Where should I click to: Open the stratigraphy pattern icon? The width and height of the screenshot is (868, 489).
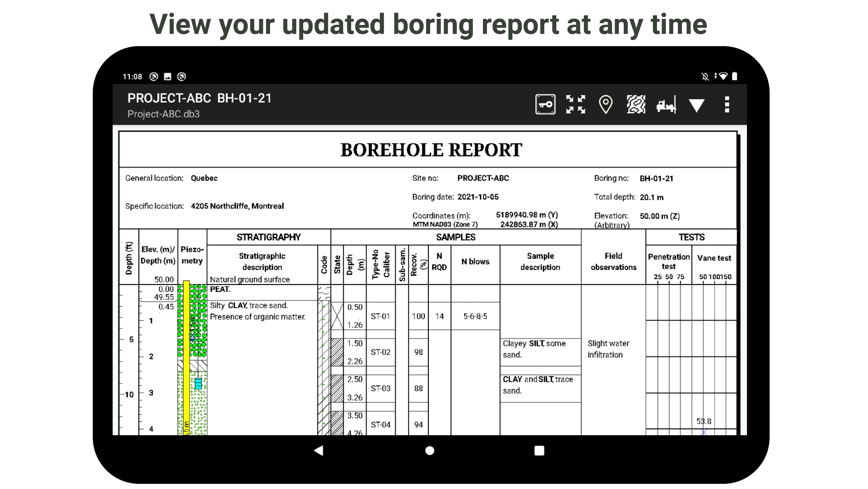(x=636, y=105)
